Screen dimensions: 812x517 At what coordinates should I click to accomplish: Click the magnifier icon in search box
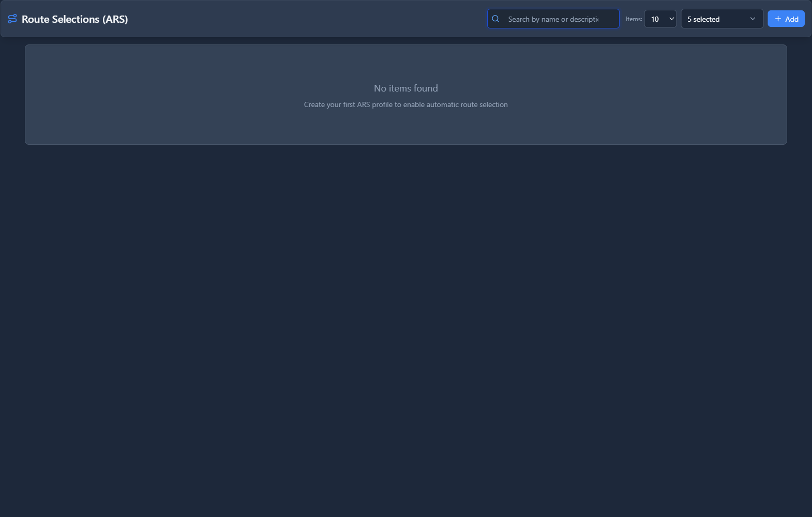coord(495,19)
